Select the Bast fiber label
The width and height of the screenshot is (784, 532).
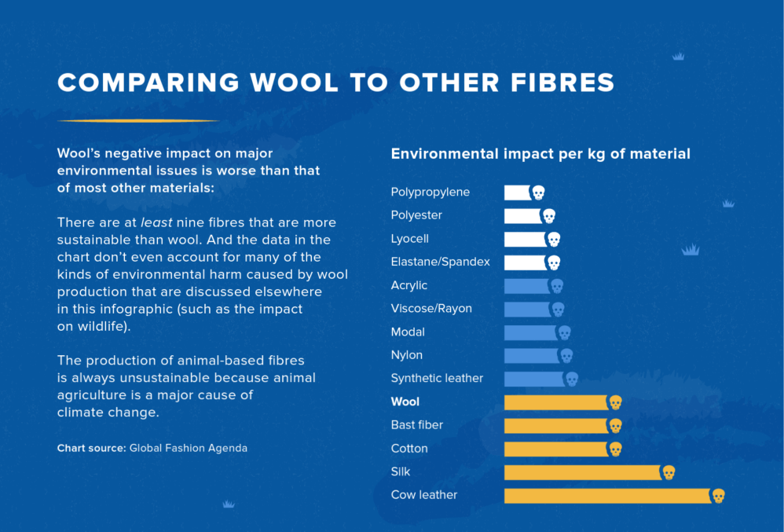pos(417,425)
